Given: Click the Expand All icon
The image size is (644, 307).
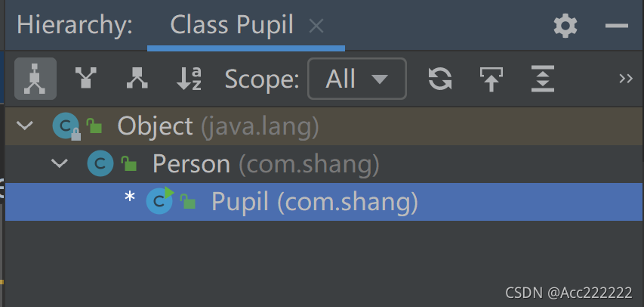Looking at the screenshot, I should tap(543, 78).
